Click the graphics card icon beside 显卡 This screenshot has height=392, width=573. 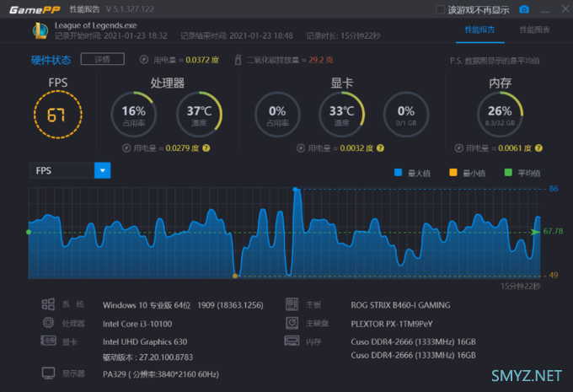click(x=48, y=341)
